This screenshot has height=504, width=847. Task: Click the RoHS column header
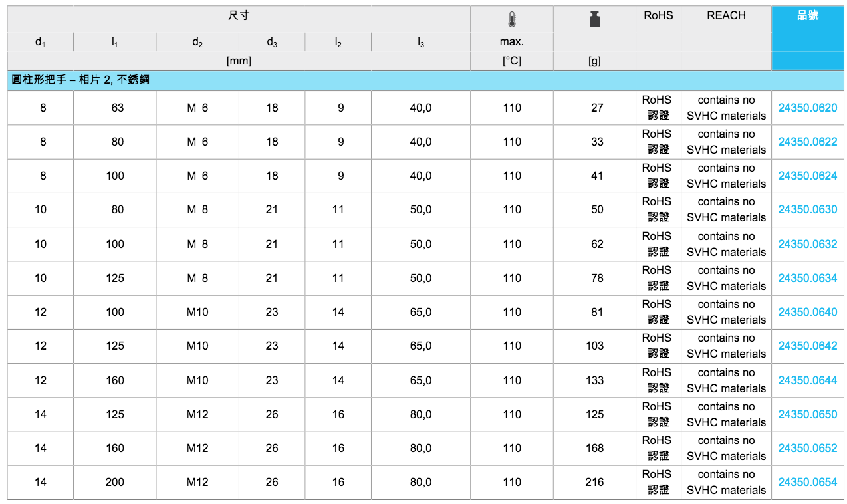(658, 15)
